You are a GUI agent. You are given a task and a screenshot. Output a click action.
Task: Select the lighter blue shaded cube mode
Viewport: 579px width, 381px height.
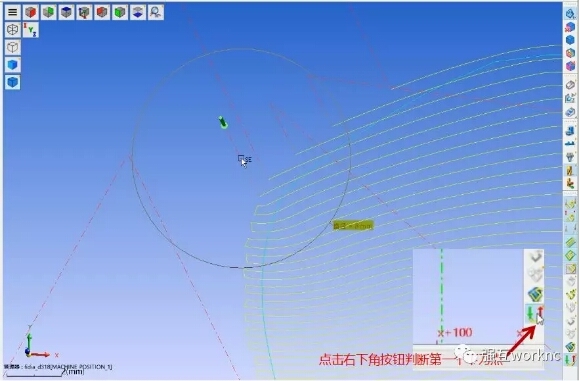13,65
